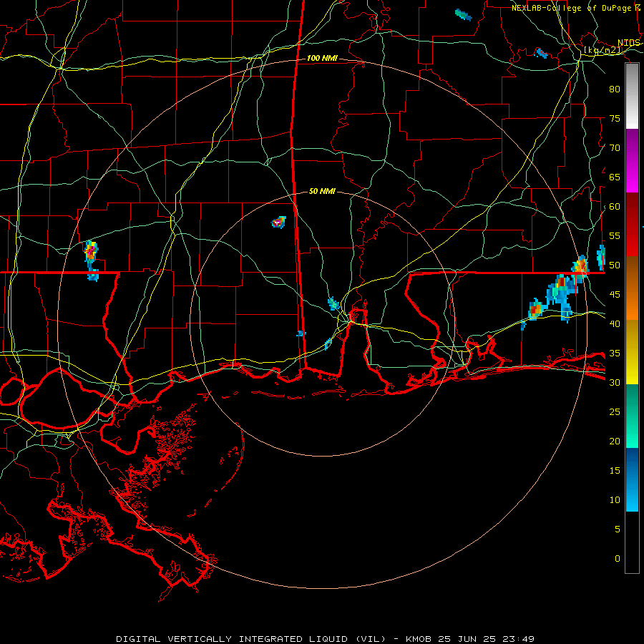Click the "100 NMI" range ring label

coord(322,59)
